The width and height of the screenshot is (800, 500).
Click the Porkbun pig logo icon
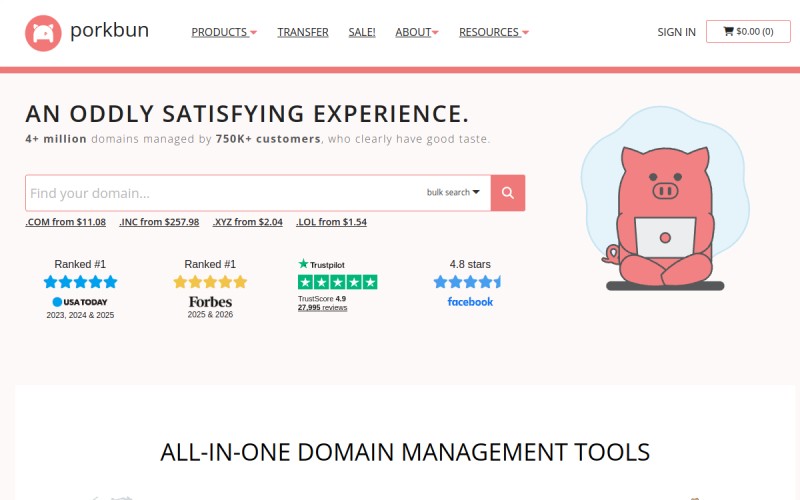click(43, 33)
